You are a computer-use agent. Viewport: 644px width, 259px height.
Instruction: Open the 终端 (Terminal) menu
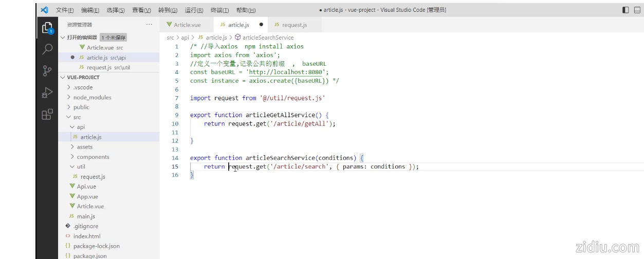coord(219,10)
